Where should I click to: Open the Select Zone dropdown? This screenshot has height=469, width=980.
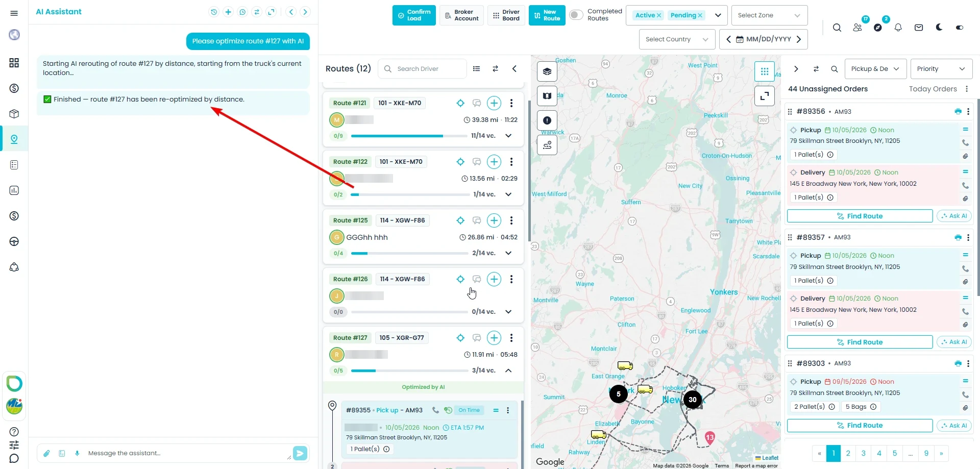pos(769,15)
